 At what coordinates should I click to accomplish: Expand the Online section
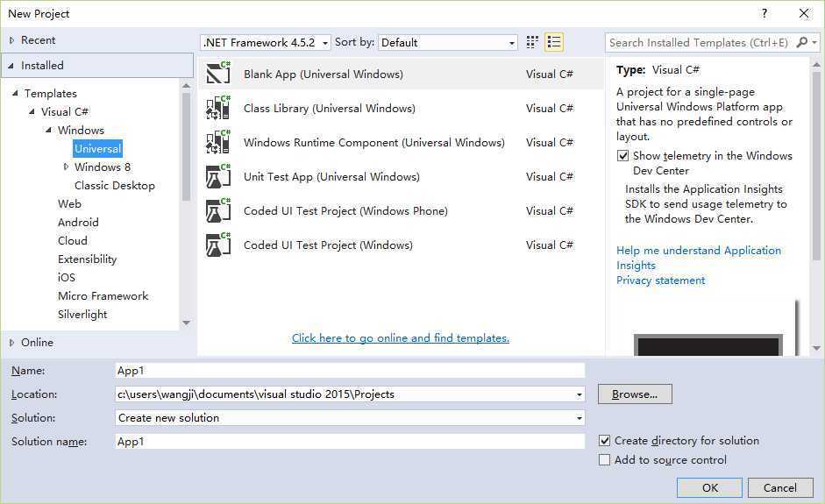tap(11, 343)
